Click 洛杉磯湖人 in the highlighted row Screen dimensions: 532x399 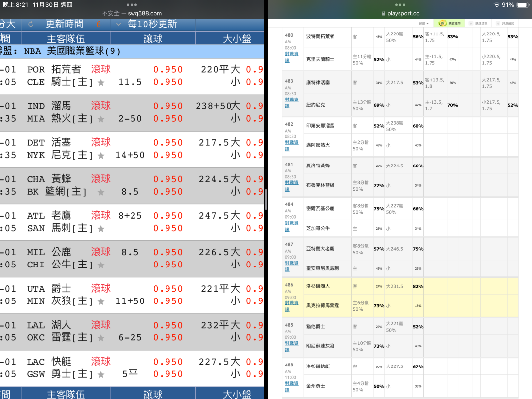(x=318, y=286)
